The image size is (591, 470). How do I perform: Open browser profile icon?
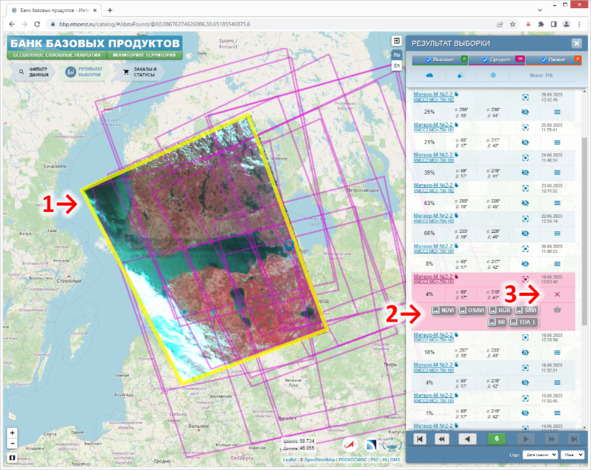point(566,24)
